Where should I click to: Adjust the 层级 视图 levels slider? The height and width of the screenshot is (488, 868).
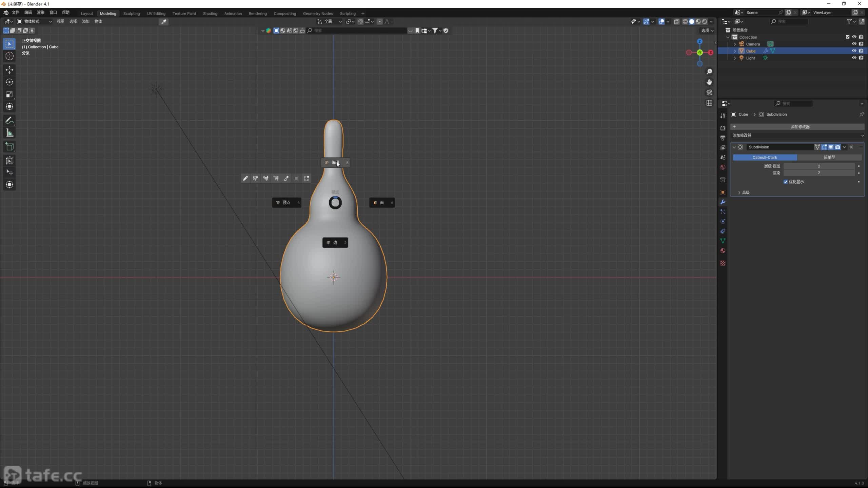point(818,166)
